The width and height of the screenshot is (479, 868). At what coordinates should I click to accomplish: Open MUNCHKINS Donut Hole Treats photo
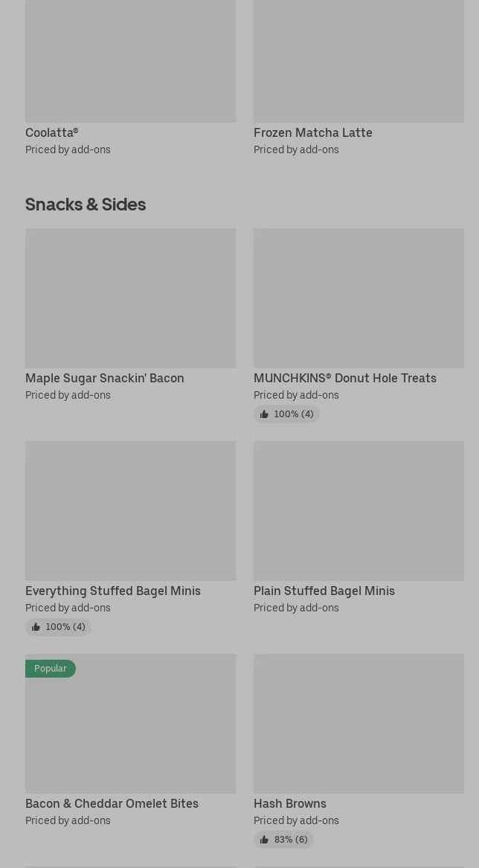click(x=359, y=298)
